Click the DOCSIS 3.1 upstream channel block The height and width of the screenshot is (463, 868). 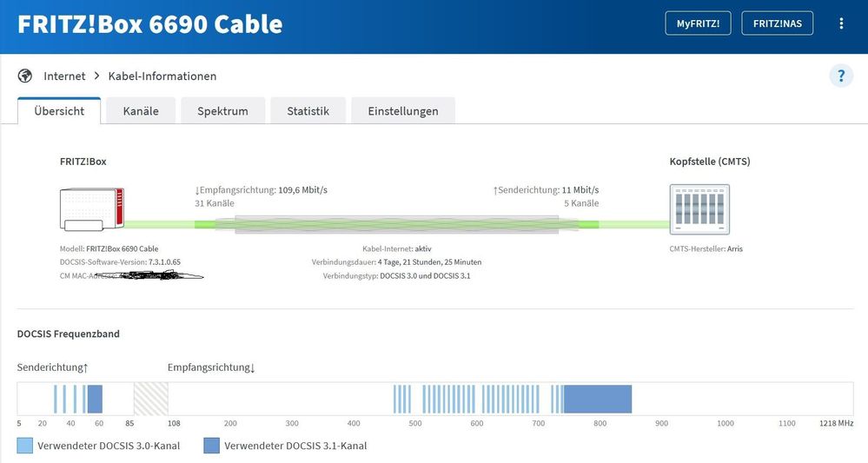(x=95, y=399)
